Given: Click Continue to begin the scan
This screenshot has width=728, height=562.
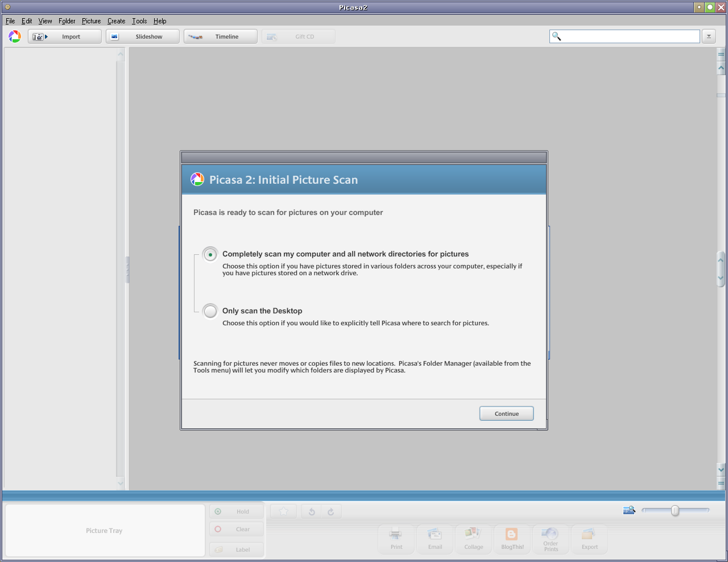Looking at the screenshot, I should coord(506,414).
